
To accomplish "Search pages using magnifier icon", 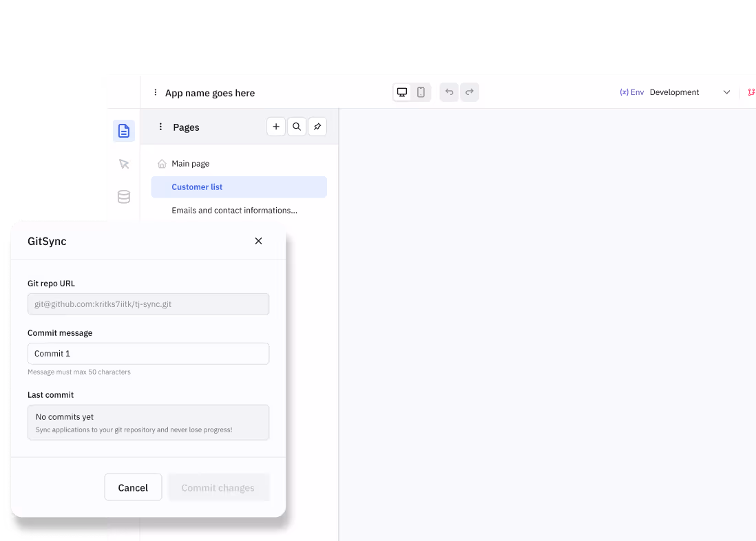I will coord(297,127).
